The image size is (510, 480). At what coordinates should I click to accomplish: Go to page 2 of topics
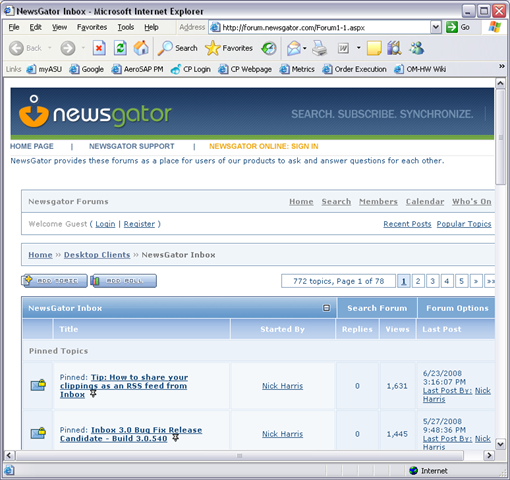[x=418, y=281]
